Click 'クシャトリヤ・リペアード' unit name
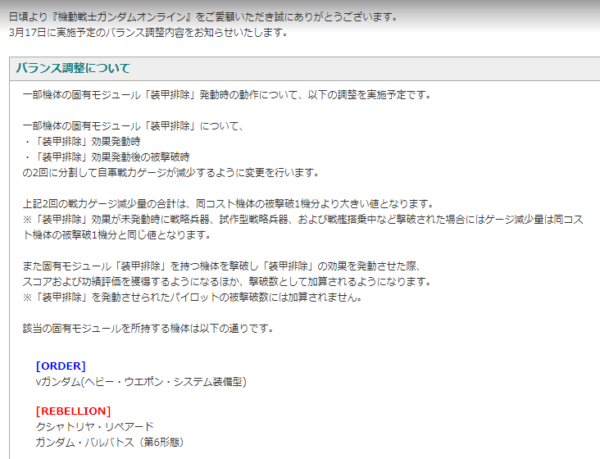 [x=95, y=426]
